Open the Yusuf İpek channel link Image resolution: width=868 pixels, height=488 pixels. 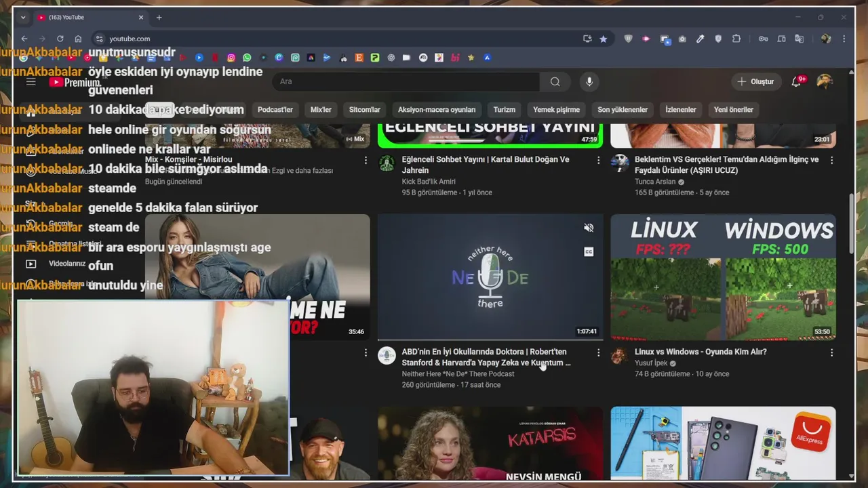point(651,363)
